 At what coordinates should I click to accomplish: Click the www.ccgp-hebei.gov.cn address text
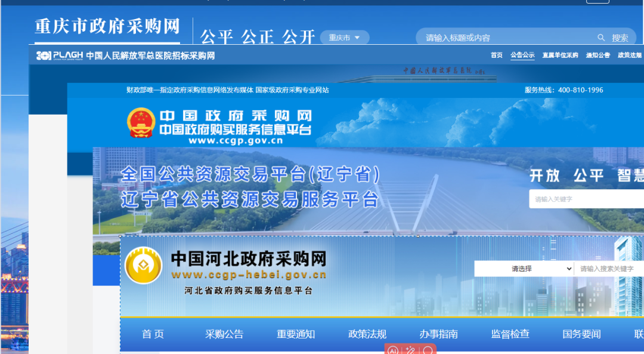click(x=249, y=275)
